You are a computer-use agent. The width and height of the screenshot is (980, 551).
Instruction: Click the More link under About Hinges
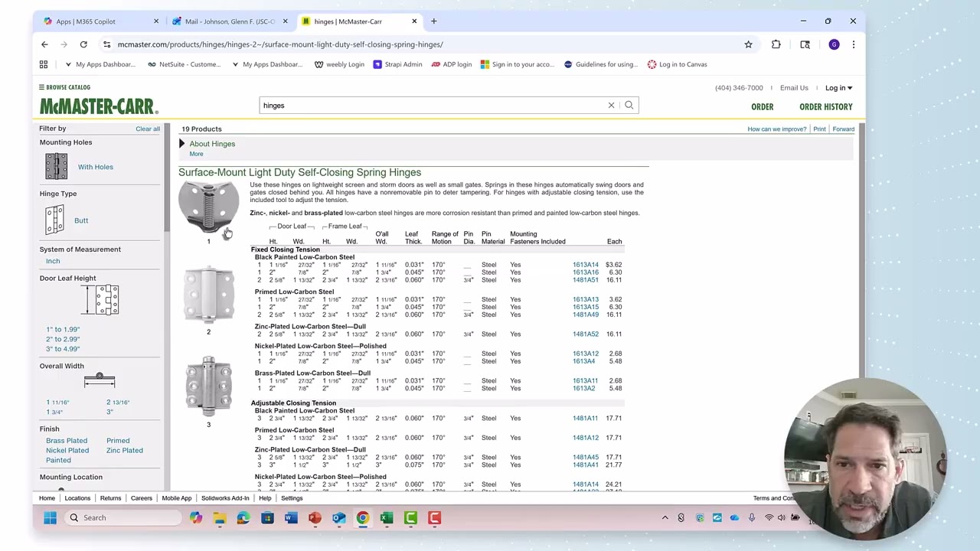196,154
